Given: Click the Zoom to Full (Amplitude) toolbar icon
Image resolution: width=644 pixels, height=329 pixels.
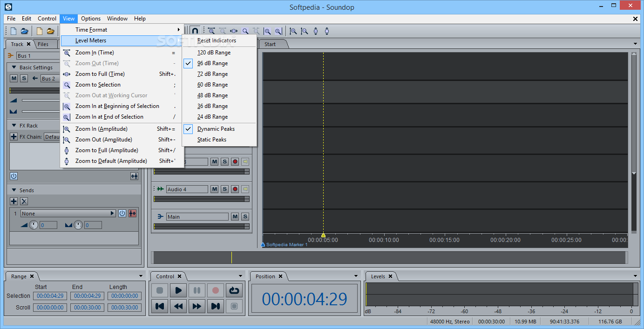Looking at the screenshot, I should pos(316,31).
